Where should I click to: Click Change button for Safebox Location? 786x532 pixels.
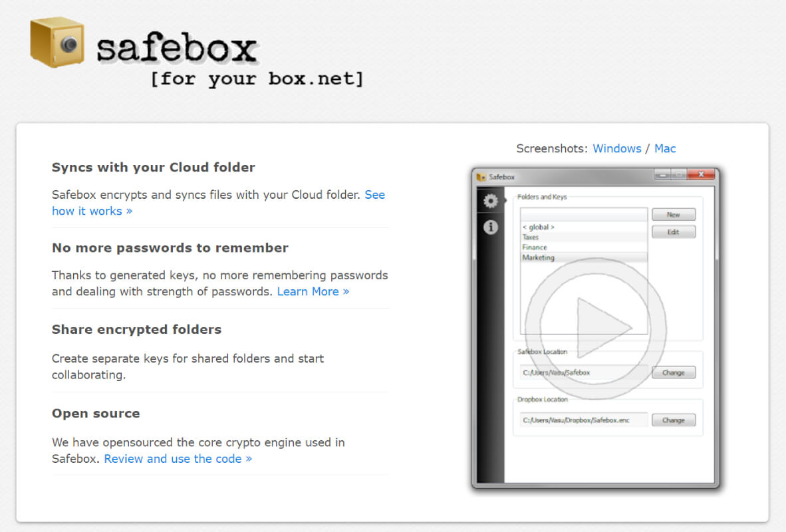click(x=673, y=372)
